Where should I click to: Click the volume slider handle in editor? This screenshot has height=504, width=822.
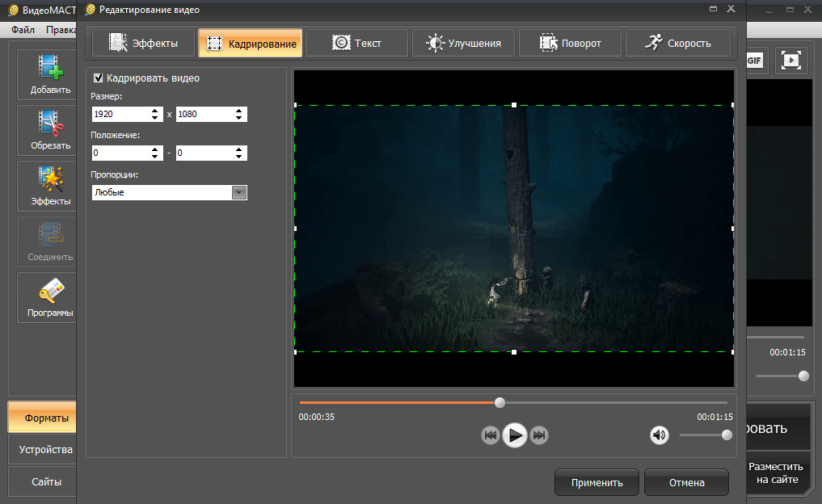click(x=727, y=435)
